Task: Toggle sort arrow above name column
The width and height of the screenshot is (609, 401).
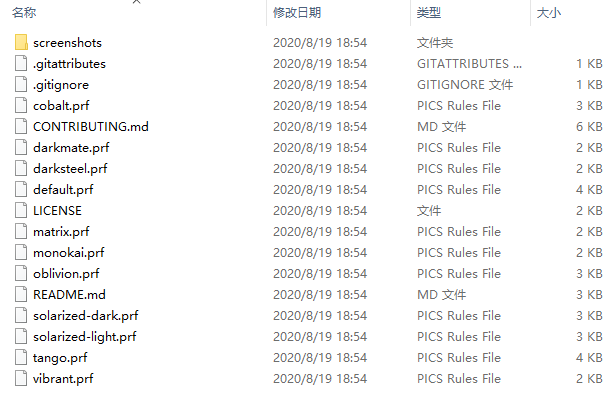Action: (136, 2)
